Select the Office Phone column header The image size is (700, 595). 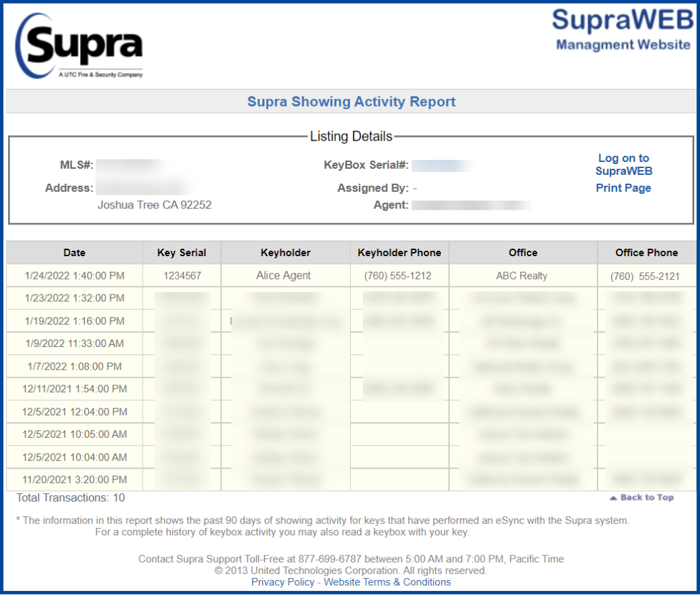tap(647, 252)
